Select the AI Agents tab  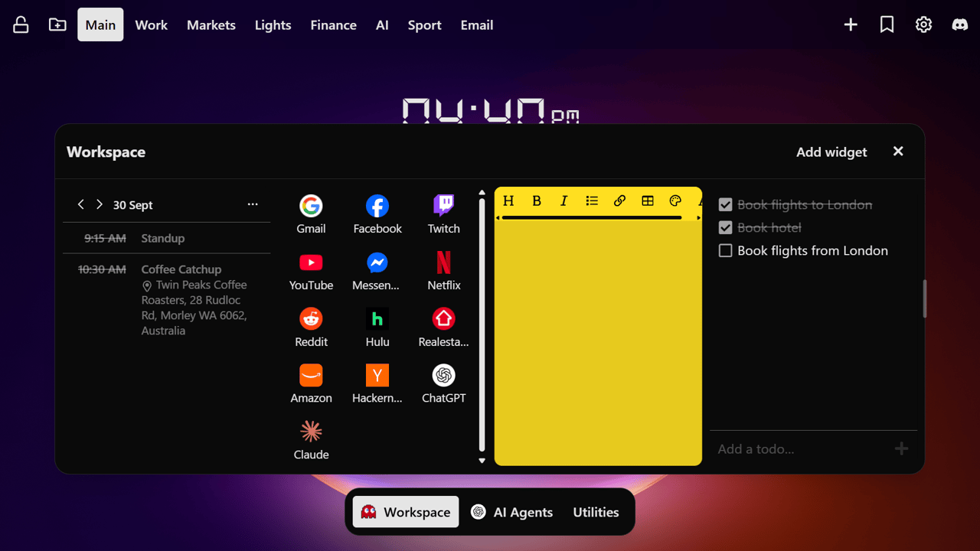pyautogui.click(x=512, y=512)
